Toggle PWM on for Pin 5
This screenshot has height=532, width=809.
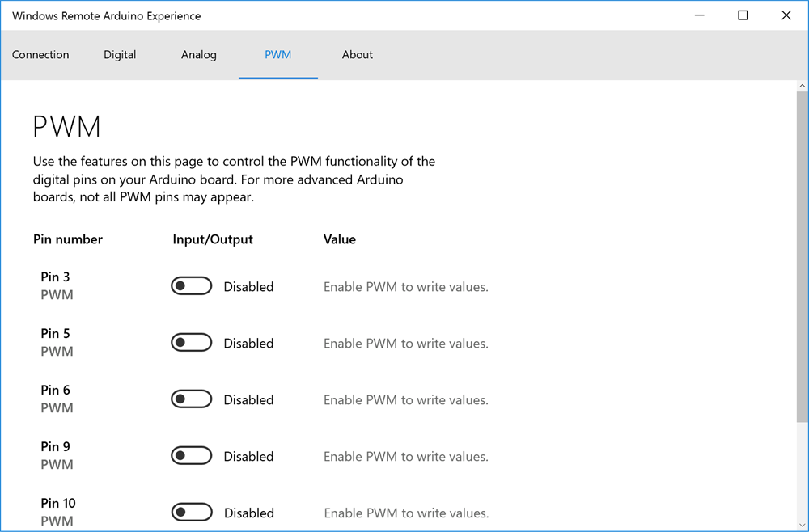(191, 343)
